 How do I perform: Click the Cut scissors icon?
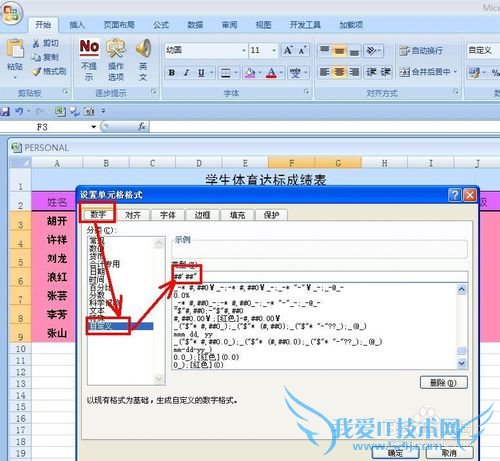36,43
